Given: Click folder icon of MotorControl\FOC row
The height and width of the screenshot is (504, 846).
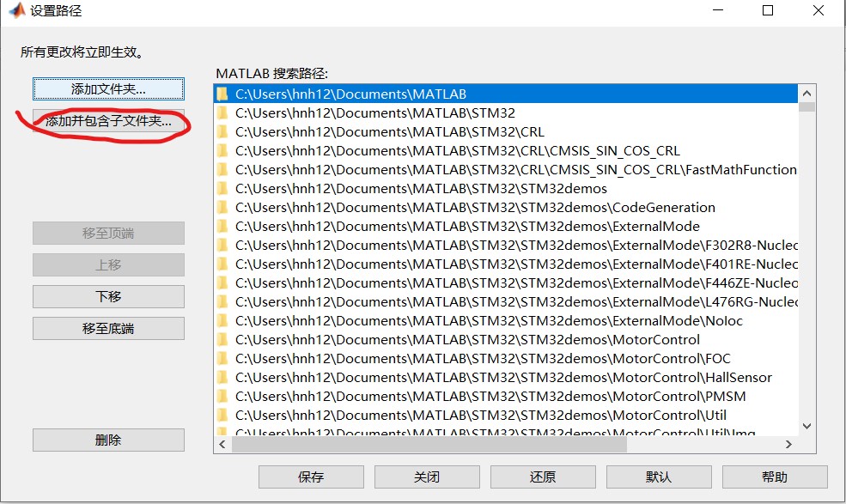Looking at the screenshot, I should pyautogui.click(x=222, y=358).
